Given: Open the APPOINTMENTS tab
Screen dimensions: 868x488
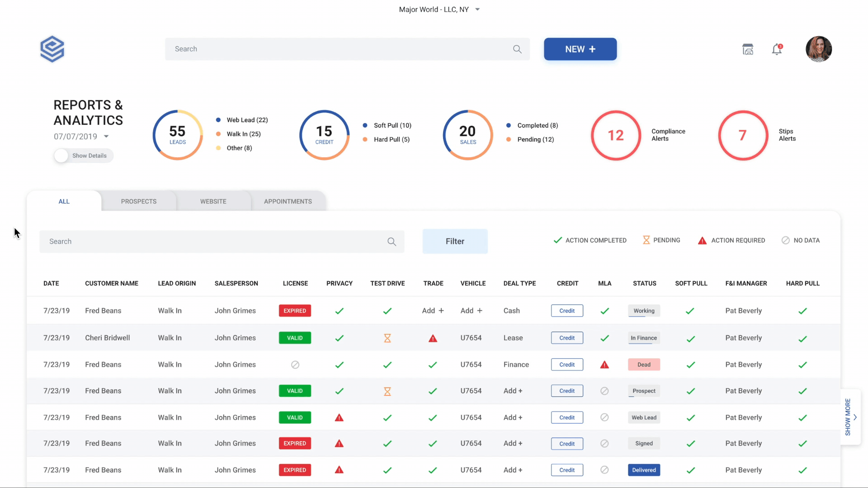Looking at the screenshot, I should click(x=288, y=202).
